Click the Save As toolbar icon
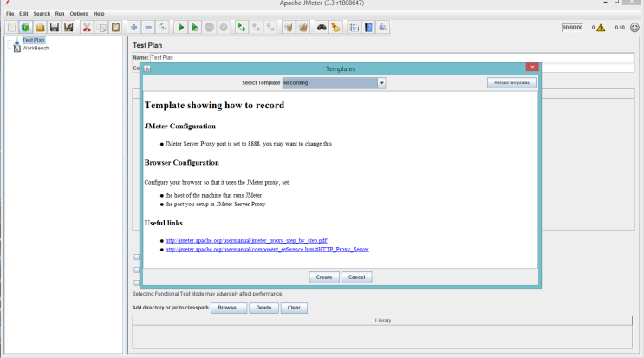Image resolution: width=644 pixels, height=358 pixels. [x=68, y=28]
